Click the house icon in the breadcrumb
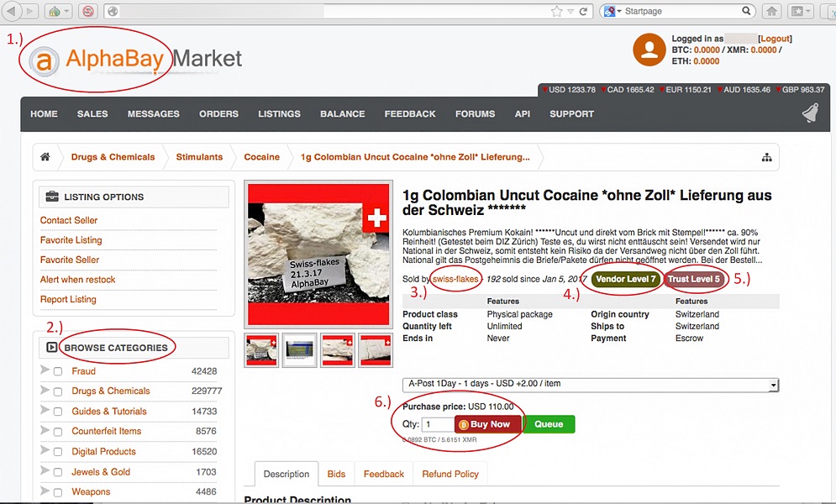This screenshot has width=836, height=504. pos(45,157)
